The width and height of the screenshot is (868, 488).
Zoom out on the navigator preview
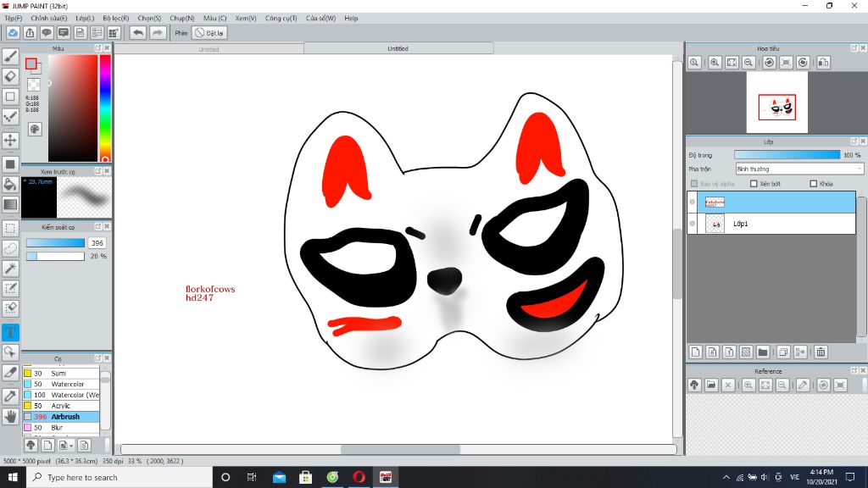click(748, 63)
